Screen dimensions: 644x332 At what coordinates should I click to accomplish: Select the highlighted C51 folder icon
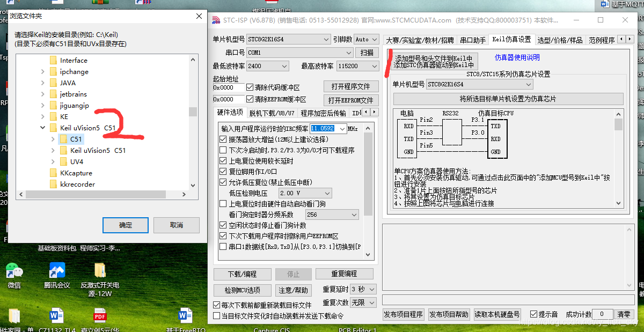point(63,139)
